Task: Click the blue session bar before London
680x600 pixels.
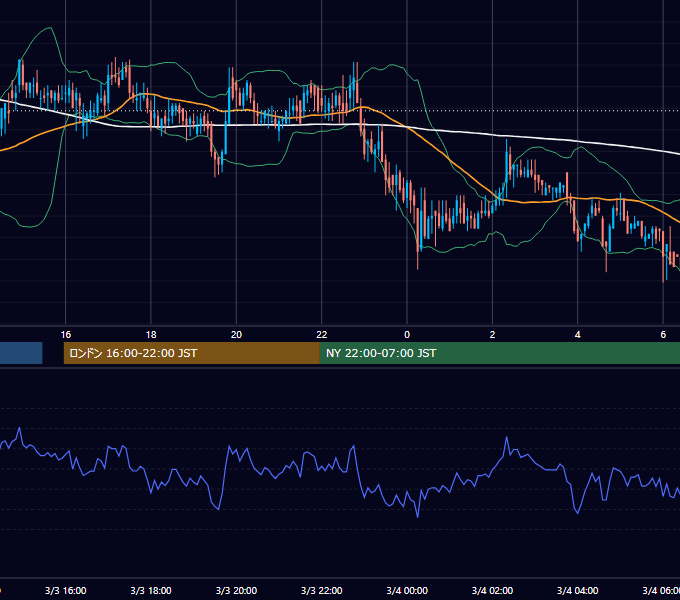Action: (21, 353)
